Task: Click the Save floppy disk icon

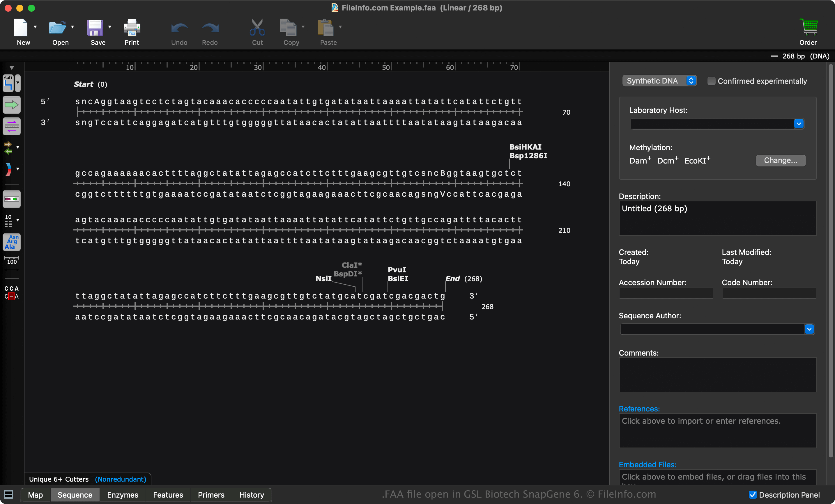Action: 95,28
